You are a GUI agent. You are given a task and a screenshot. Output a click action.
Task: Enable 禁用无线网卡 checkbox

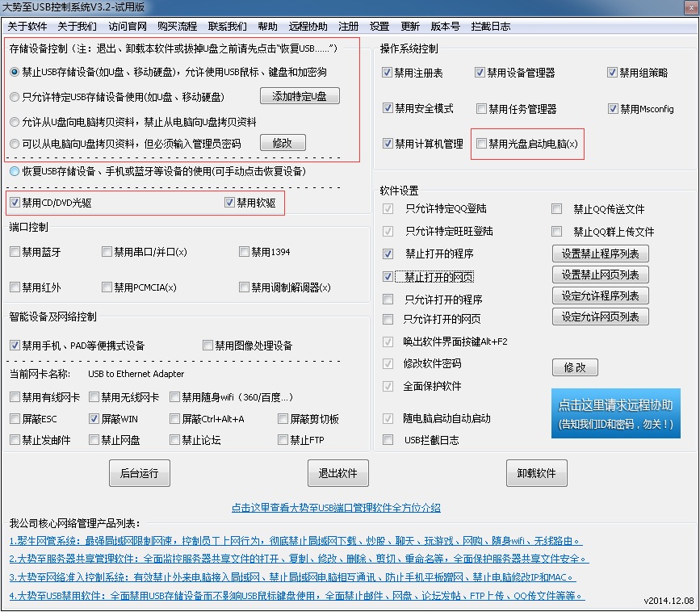coord(94,397)
